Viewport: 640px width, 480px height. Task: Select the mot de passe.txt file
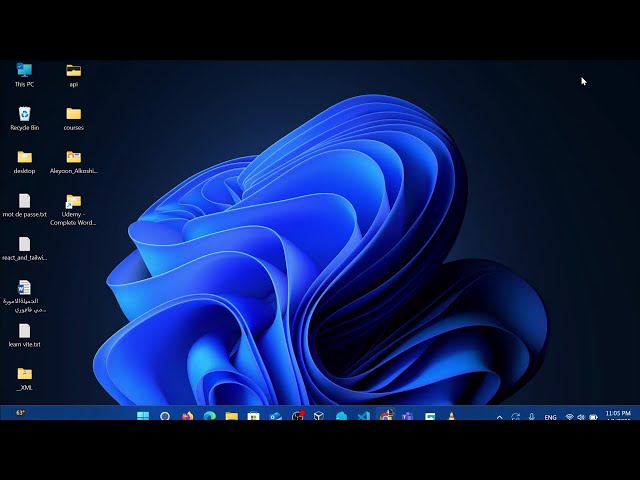[x=24, y=205]
